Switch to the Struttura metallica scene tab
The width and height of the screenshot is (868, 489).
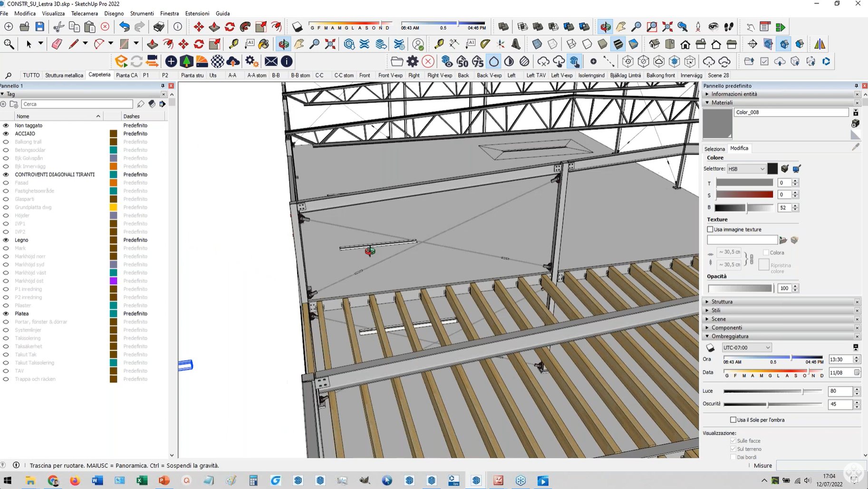[x=64, y=75]
